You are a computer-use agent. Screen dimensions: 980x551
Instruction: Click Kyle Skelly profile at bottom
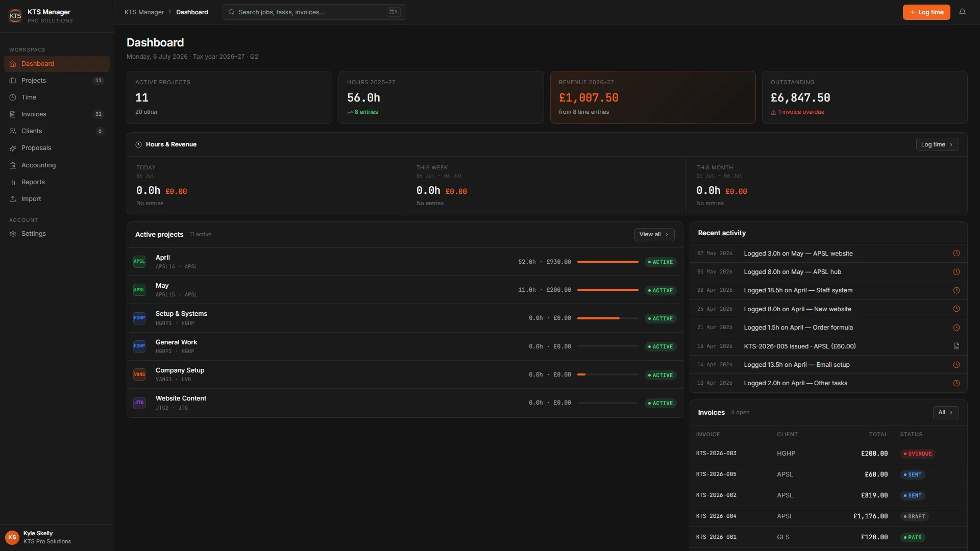57,537
